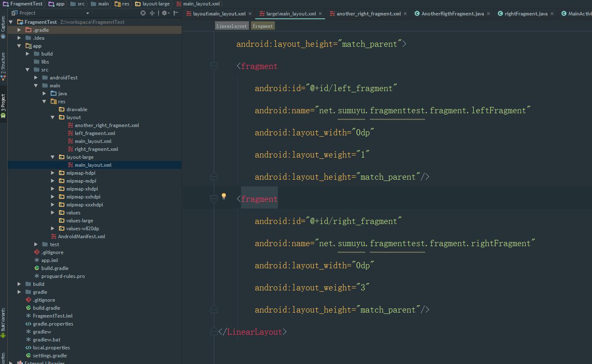Close the another_right_fragment.xml tab

click(x=405, y=14)
